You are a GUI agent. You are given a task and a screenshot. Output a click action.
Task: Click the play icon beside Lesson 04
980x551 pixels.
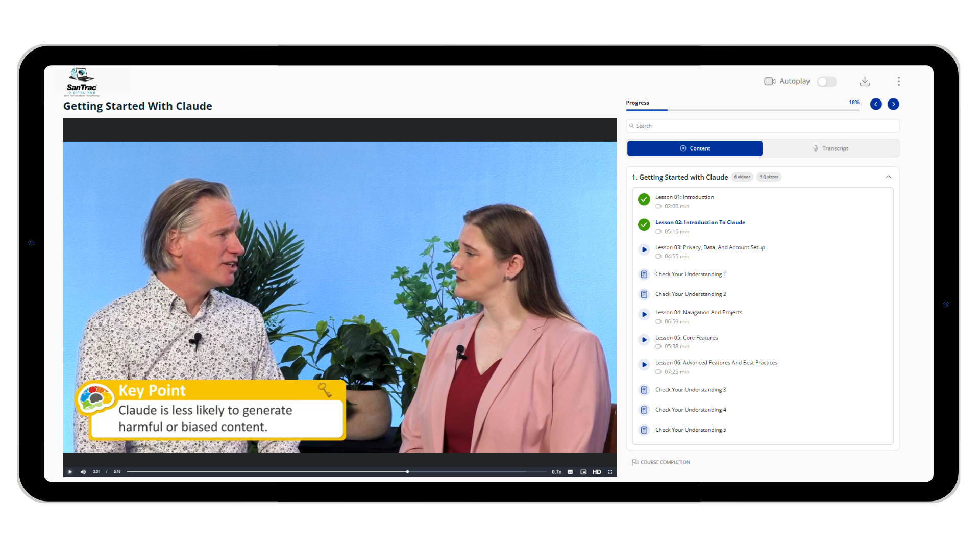(644, 314)
